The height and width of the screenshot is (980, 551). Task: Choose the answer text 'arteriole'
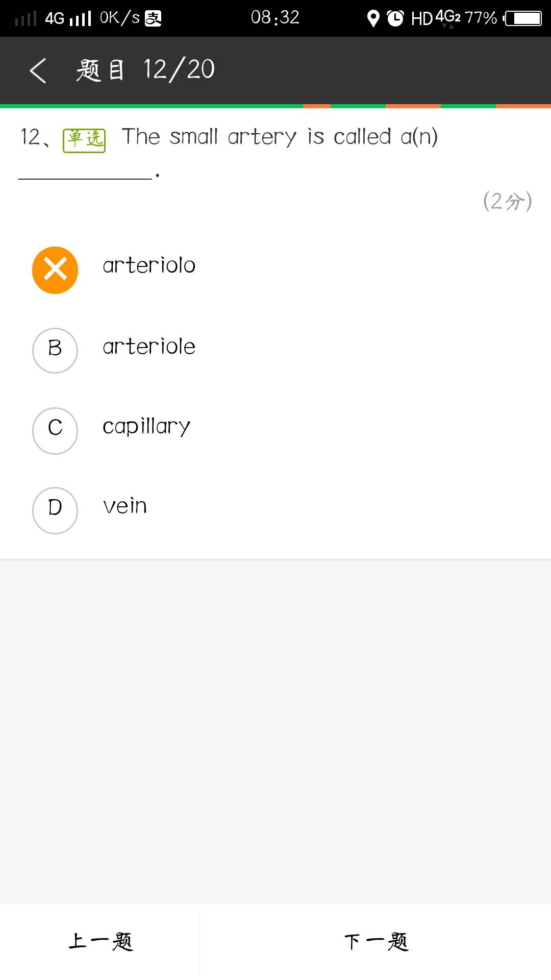[x=149, y=347]
